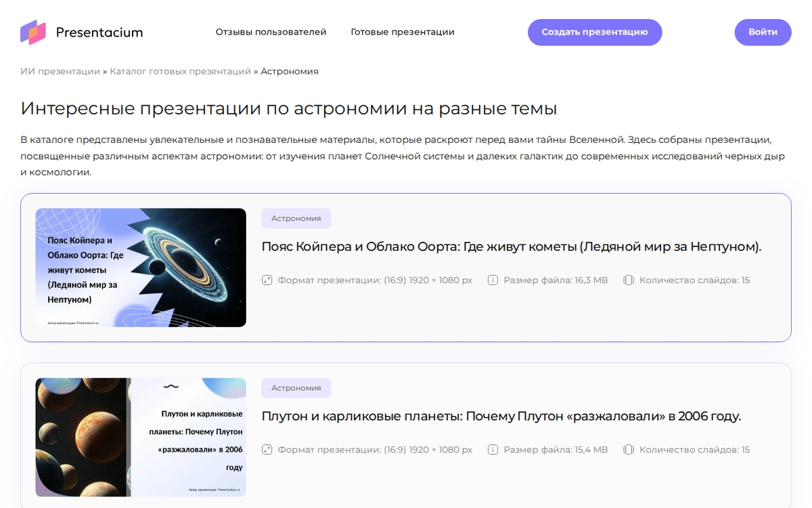Open the Плутон presentation thumbnail
This screenshot has width=812, height=508.
pyautogui.click(x=141, y=438)
